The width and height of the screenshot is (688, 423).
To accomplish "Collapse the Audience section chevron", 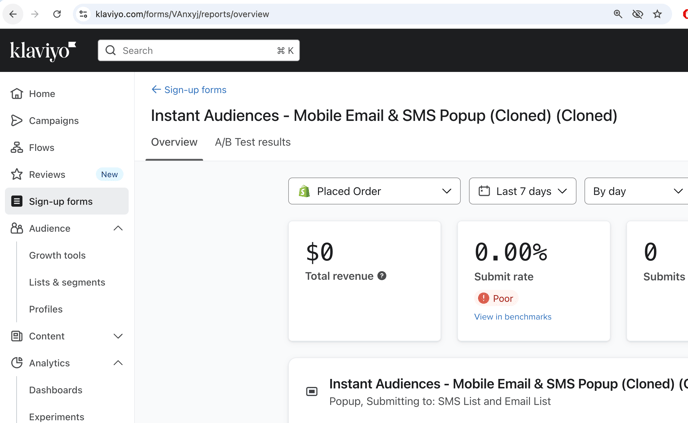I will coord(118,228).
